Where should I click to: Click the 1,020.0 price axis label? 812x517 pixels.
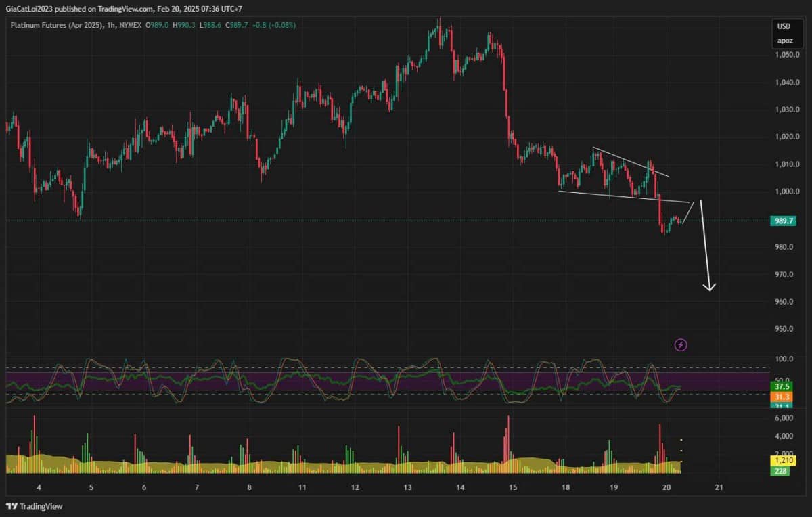[x=787, y=137]
